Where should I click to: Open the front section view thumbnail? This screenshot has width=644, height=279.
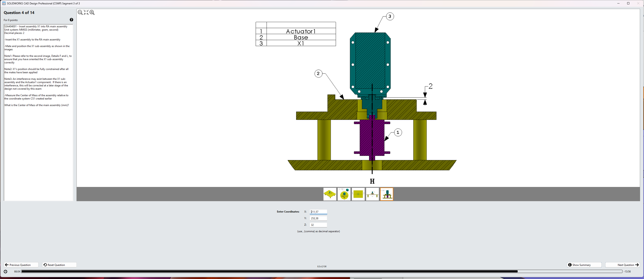pyautogui.click(x=372, y=194)
